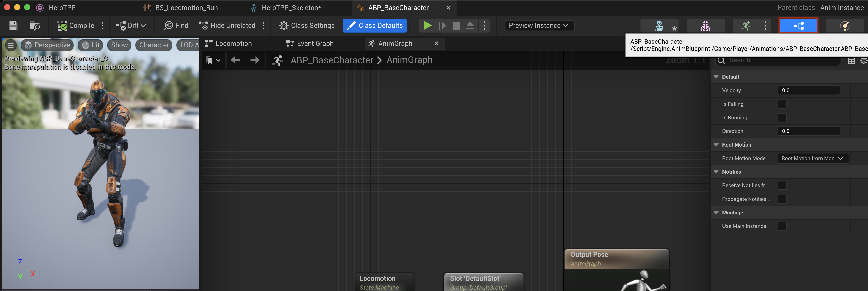The height and width of the screenshot is (291, 868).
Task: Switch to Animation editor mode icon
Action: (x=746, y=26)
